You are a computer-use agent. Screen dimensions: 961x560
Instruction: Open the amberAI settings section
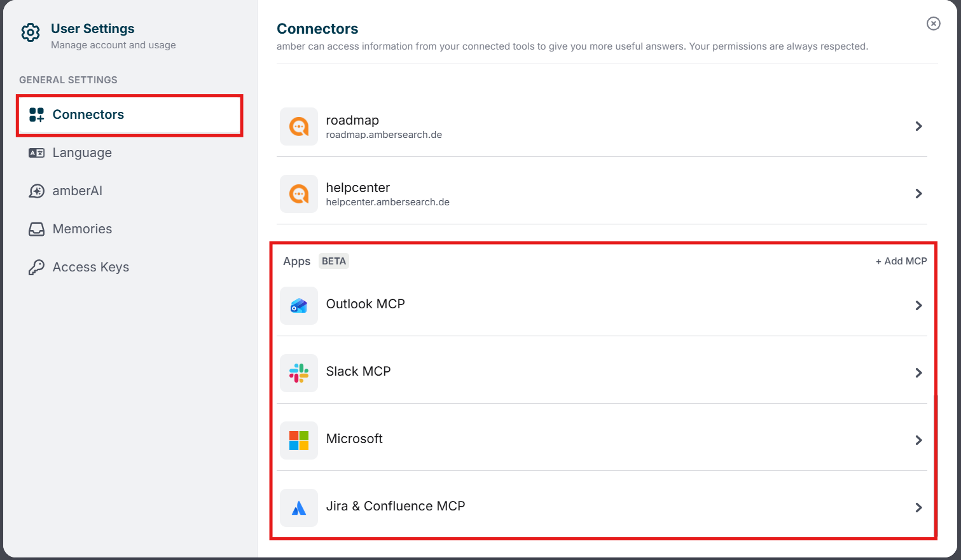(130, 191)
